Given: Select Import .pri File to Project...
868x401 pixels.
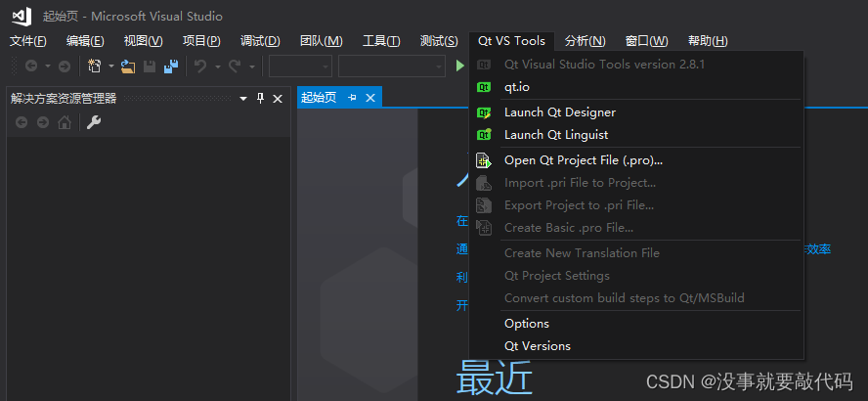Looking at the screenshot, I should click(x=636, y=183).
